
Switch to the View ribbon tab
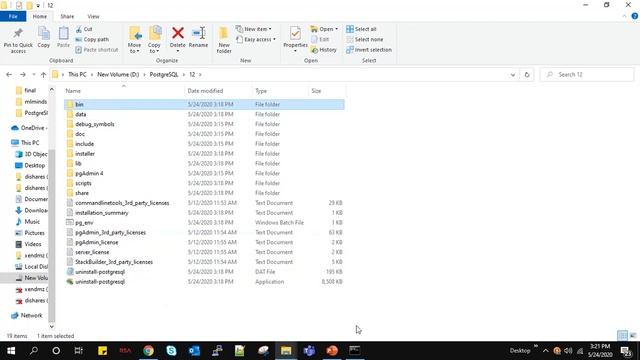pos(93,16)
